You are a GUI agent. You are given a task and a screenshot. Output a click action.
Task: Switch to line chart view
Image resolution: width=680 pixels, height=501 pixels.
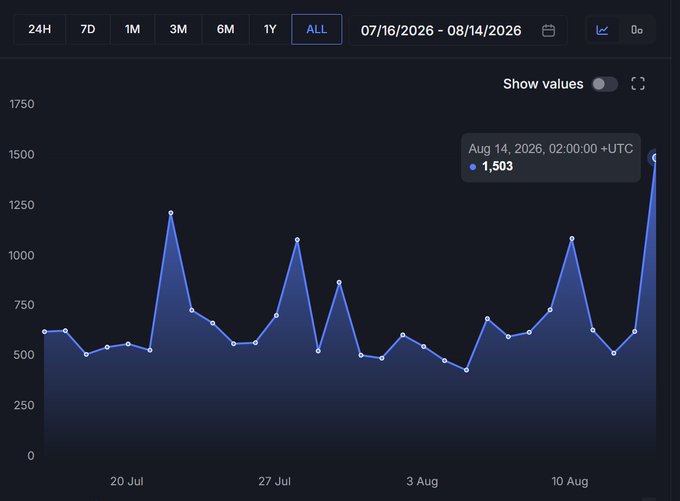pos(602,30)
